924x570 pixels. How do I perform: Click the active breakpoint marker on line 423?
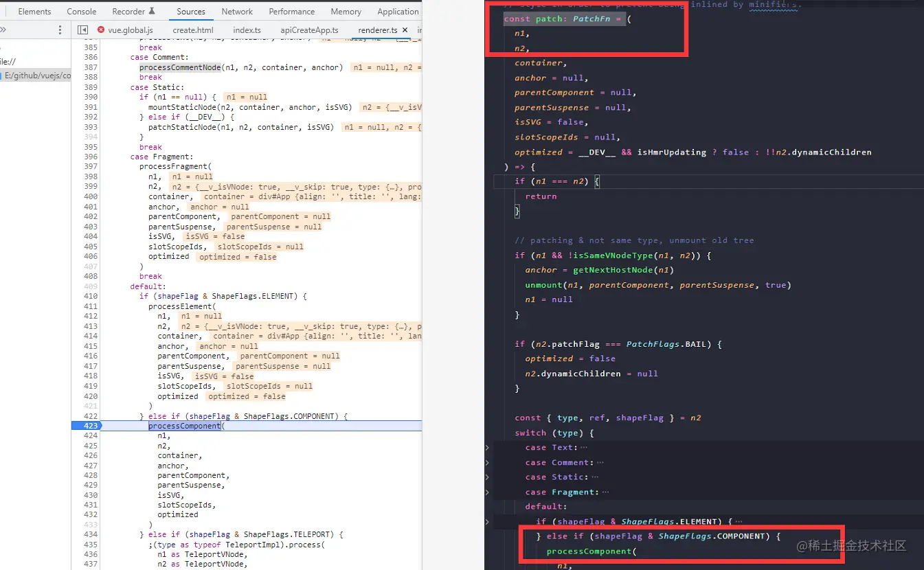click(x=86, y=426)
